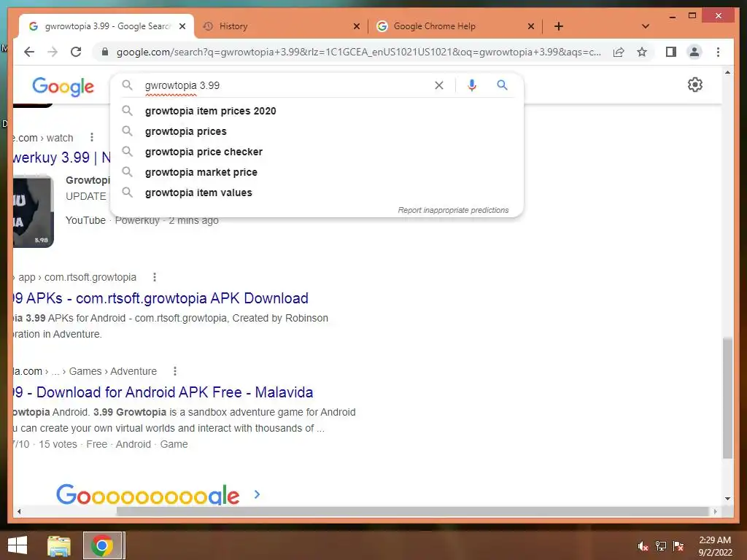Start voice search with microphone
Viewport: 747px width, 560px height.
(472, 85)
